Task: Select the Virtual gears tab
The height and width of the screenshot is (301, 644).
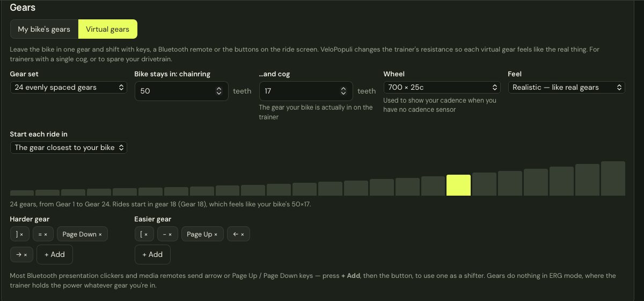Action: [x=107, y=29]
